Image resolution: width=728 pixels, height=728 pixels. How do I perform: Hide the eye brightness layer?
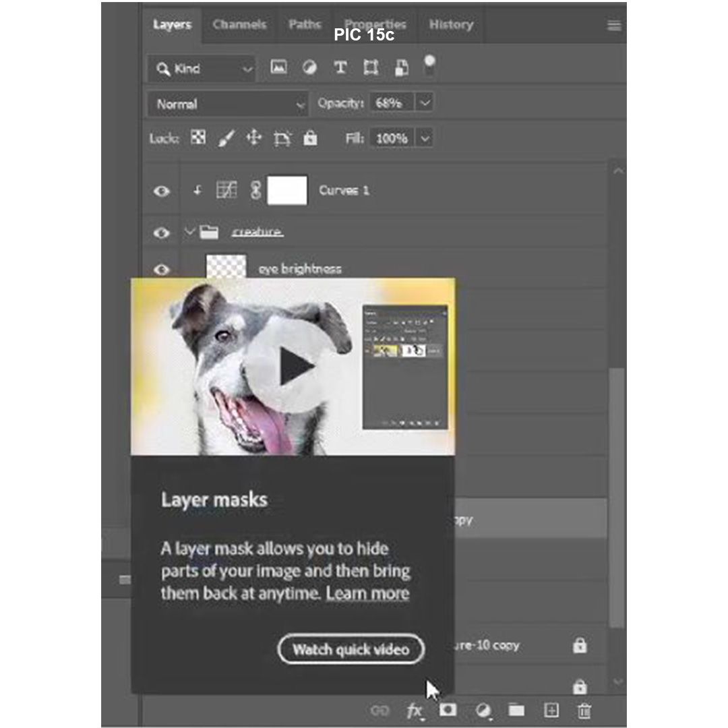162,269
